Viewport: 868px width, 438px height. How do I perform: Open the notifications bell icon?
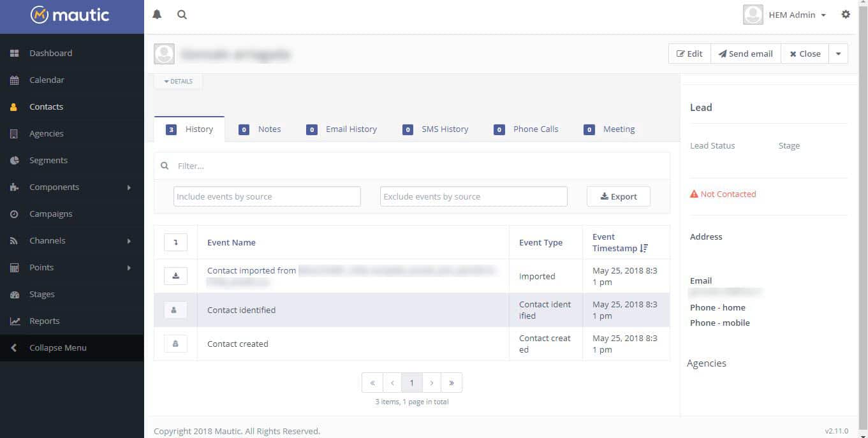pyautogui.click(x=156, y=14)
